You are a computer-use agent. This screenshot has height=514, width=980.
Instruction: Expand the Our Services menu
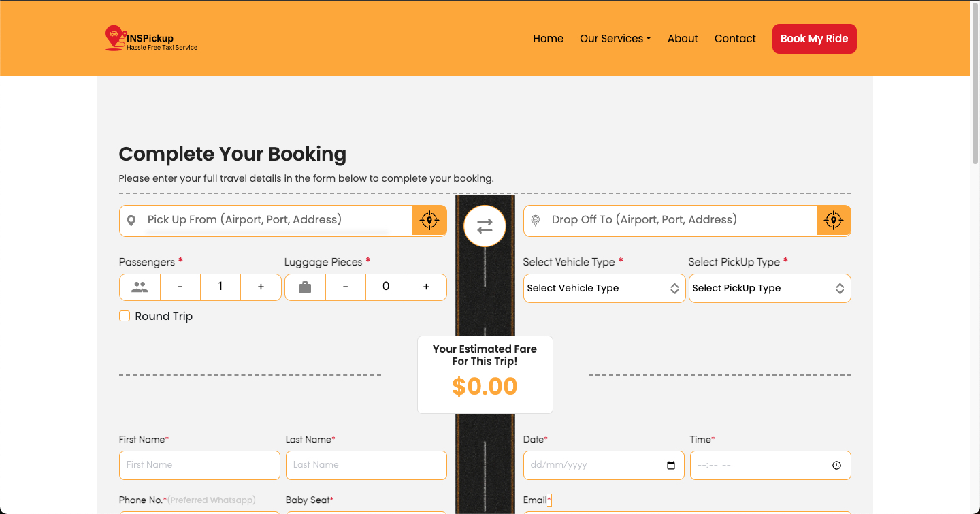pyautogui.click(x=615, y=39)
